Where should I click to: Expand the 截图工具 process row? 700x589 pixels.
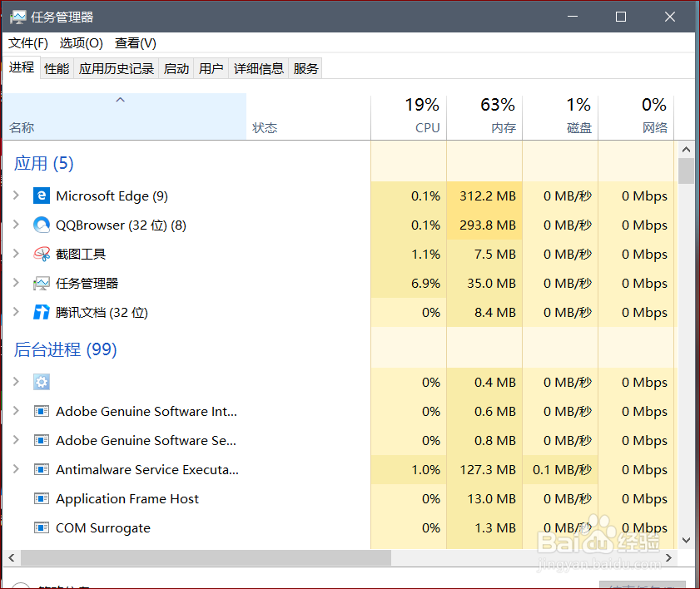click(x=16, y=254)
